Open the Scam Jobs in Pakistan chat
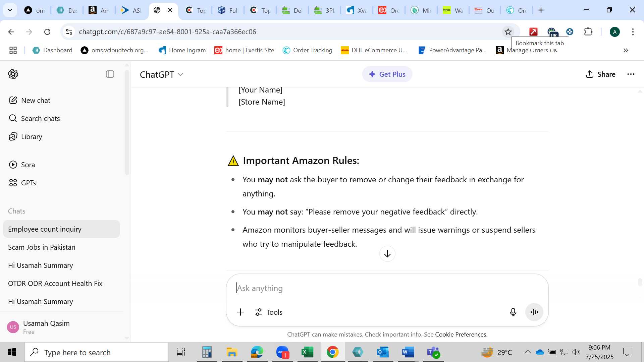Image resolution: width=644 pixels, height=362 pixels. point(61,247)
